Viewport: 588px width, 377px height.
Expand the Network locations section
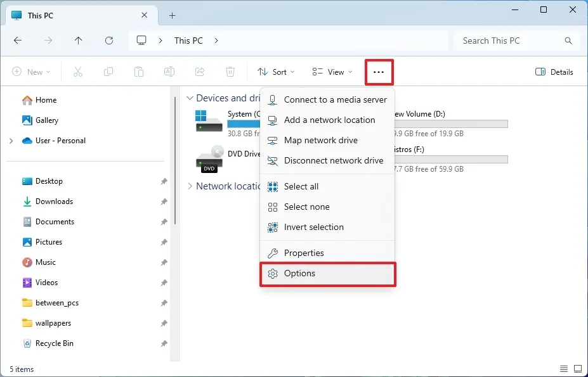pos(190,186)
